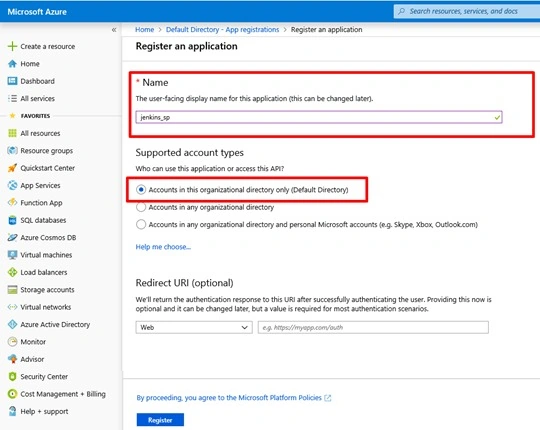Viewport: 540px width, 430px height.
Task: Open Azure Active Directory icon
Action: (12, 324)
